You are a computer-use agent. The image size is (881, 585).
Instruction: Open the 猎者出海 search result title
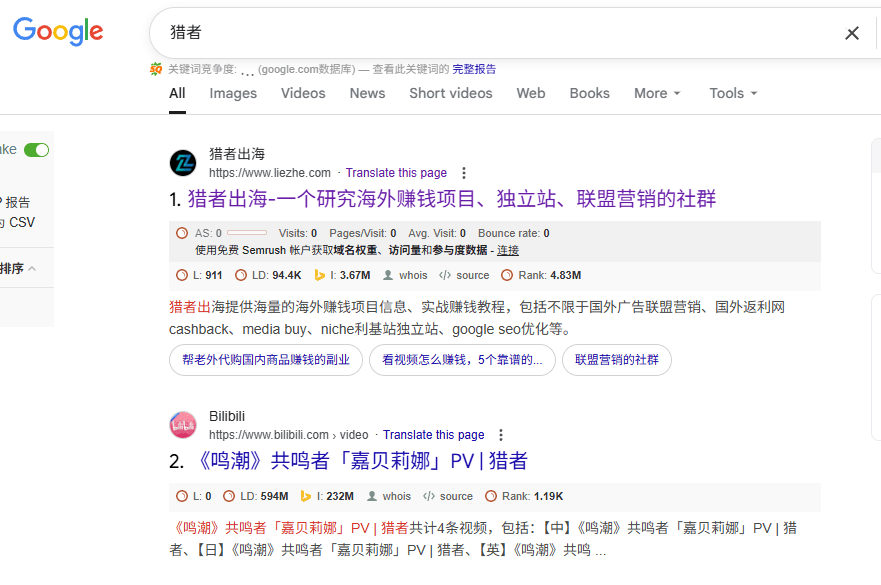452,198
